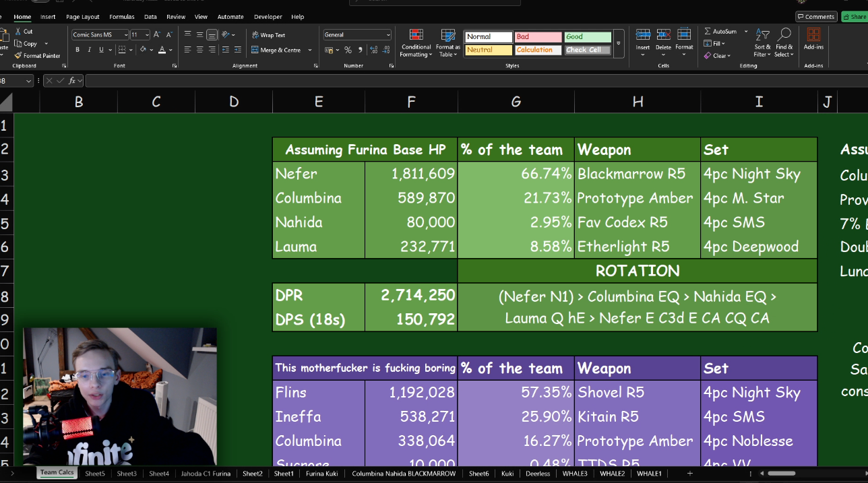This screenshot has width=868, height=483.
Task: Click the Increase Indent icon
Action: 237,50
